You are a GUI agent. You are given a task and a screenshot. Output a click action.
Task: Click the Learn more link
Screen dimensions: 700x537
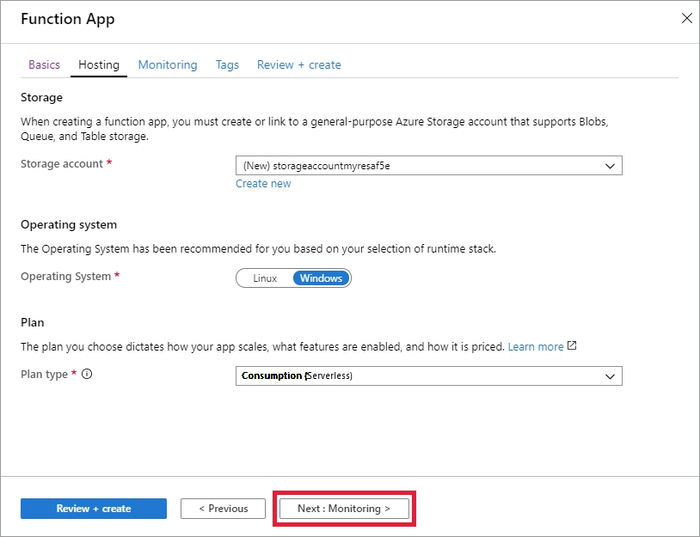click(535, 347)
